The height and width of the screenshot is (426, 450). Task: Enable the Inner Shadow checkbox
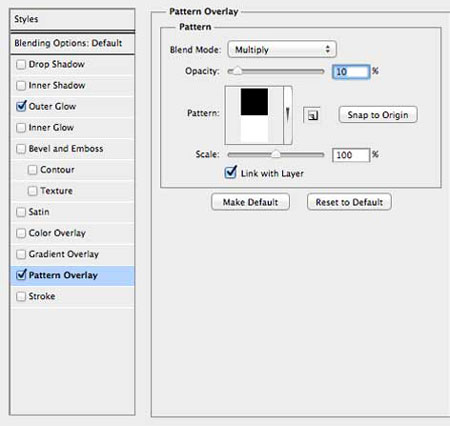21,85
